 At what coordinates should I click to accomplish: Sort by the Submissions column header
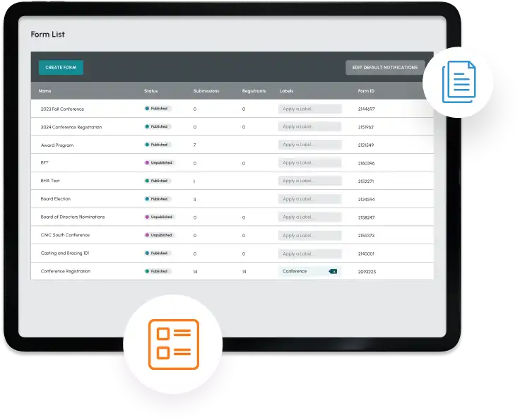coord(206,91)
